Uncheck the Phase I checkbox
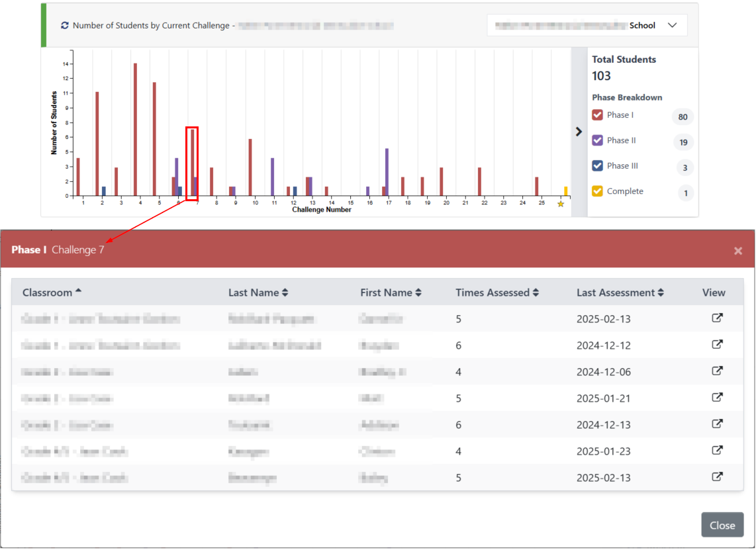Image resolution: width=756 pixels, height=550 pixels. tap(597, 115)
